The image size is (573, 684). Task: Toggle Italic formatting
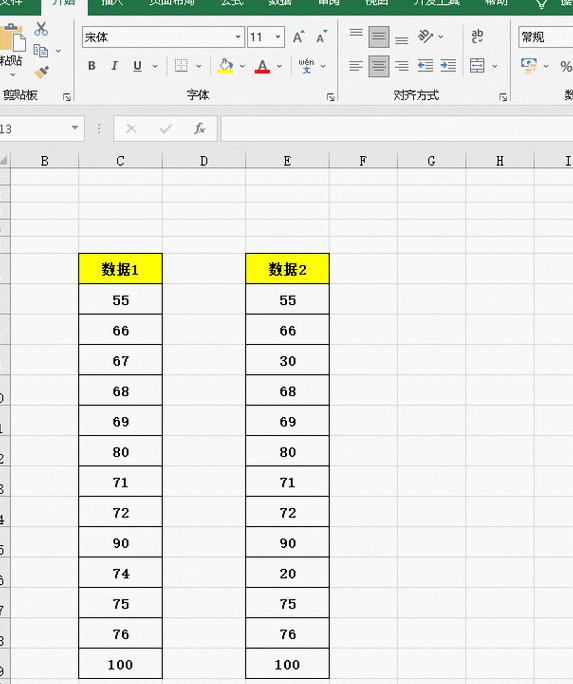pyautogui.click(x=114, y=66)
